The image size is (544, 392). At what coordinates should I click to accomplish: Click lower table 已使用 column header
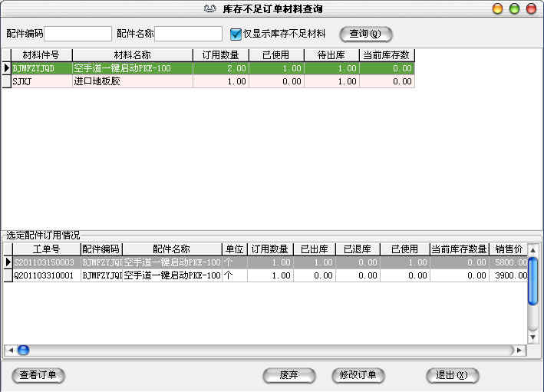(x=405, y=249)
